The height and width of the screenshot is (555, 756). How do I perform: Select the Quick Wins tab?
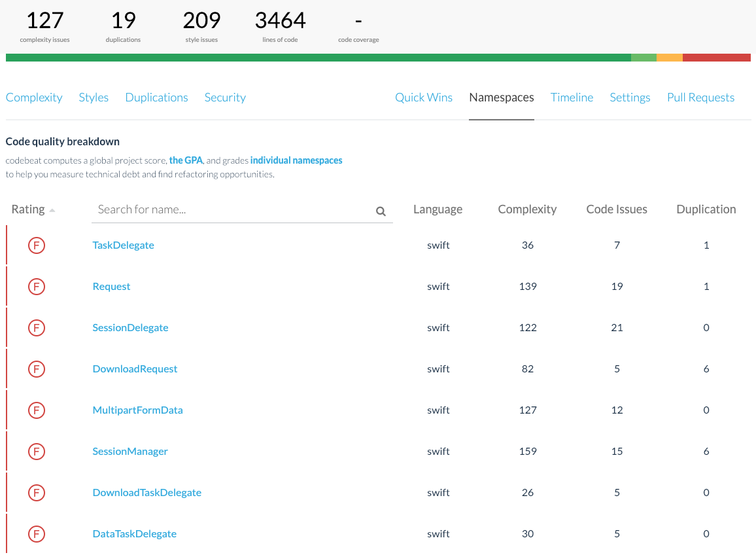coord(424,98)
